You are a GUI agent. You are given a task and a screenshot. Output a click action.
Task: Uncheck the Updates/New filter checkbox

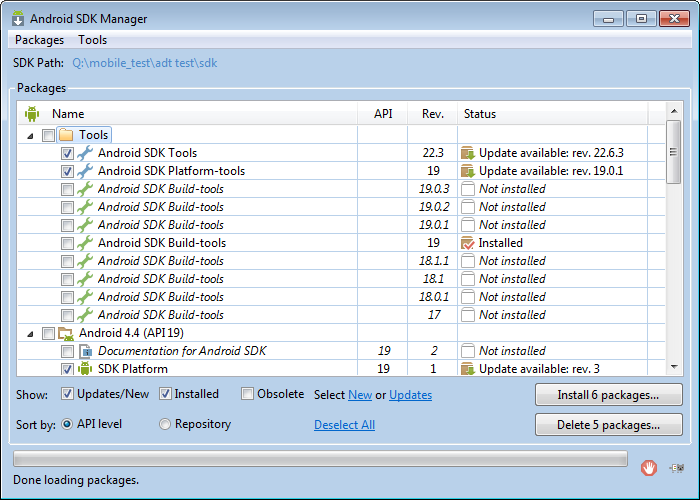[x=68, y=394]
